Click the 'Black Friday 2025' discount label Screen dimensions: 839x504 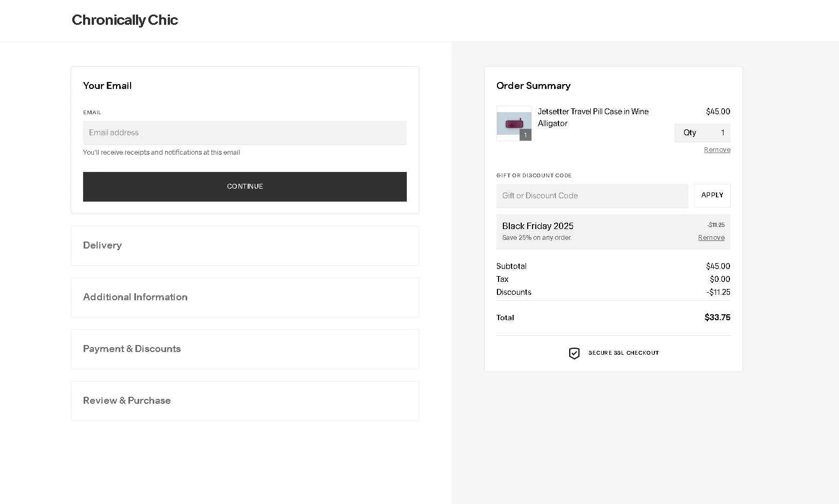click(x=537, y=226)
